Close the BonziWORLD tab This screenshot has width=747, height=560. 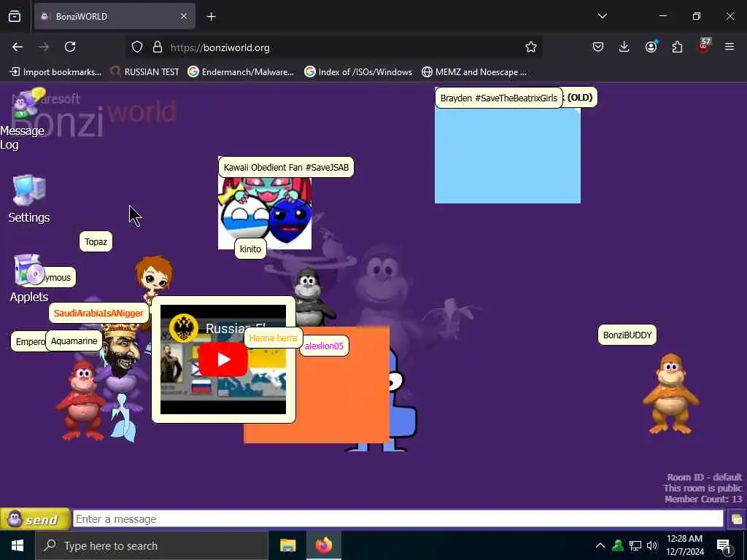[x=184, y=16]
